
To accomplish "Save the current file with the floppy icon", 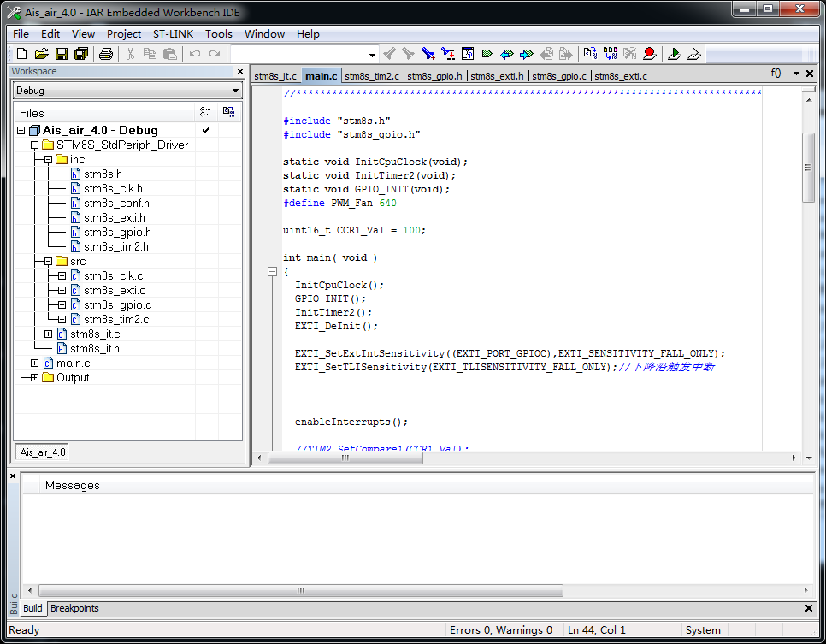I will pyautogui.click(x=62, y=54).
